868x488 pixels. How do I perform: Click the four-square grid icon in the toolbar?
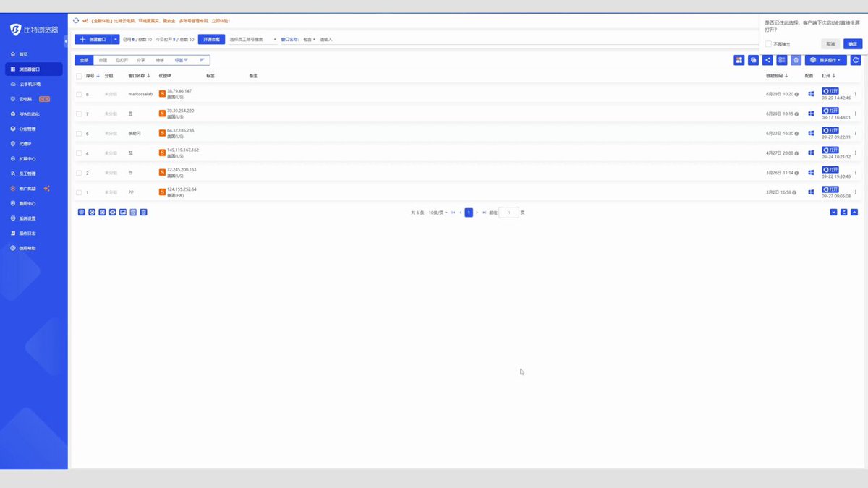(x=739, y=60)
